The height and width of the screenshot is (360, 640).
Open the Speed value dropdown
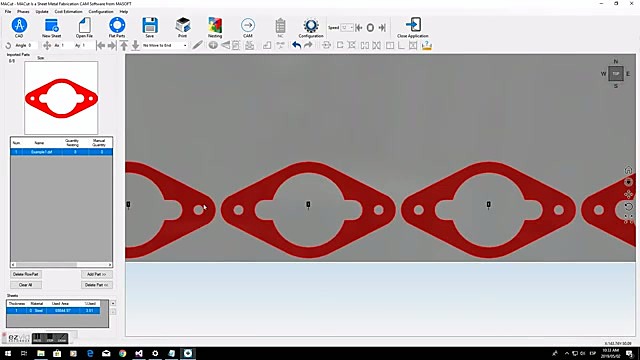pyautogui.click(x=351, y=28)
